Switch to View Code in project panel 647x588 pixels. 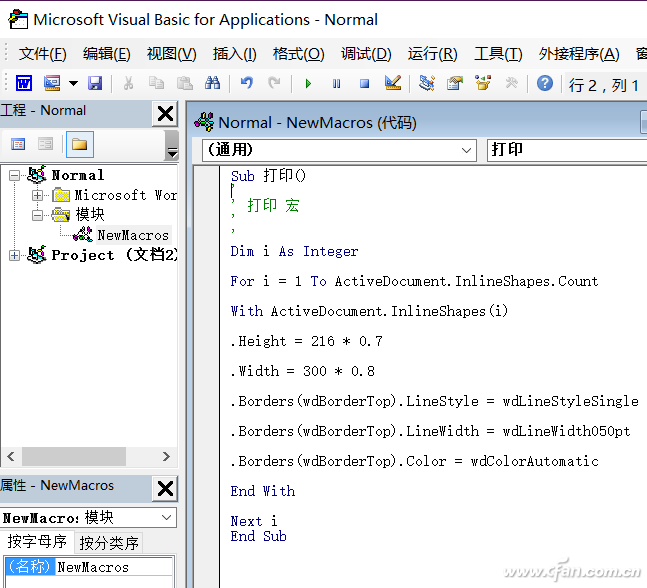point(18,144)
